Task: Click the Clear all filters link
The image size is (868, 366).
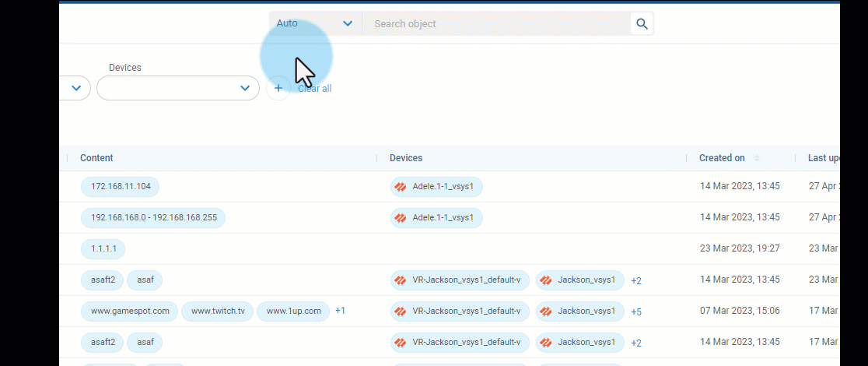Action: point(315,89)
